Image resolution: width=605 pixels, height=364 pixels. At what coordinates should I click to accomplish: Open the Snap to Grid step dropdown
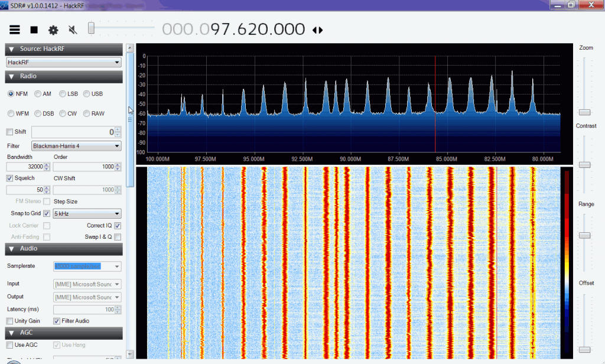click(x=86, y=213)
